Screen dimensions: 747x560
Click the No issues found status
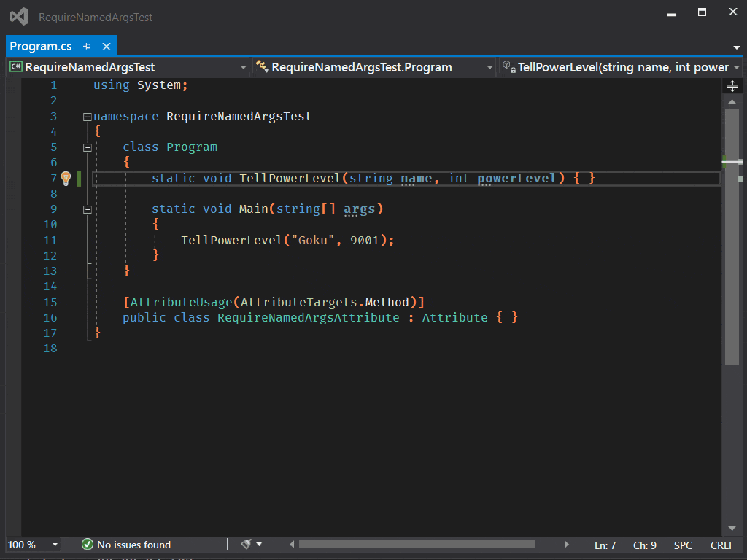click(x=133, y=545)
